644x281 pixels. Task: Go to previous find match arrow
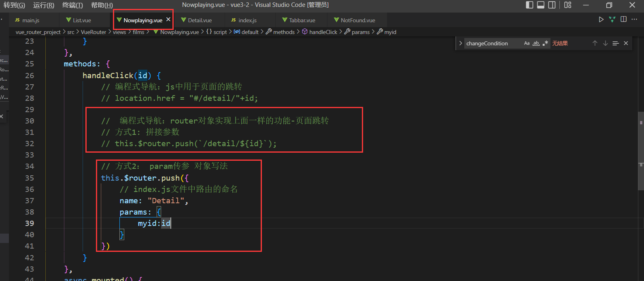pos(595,43)
